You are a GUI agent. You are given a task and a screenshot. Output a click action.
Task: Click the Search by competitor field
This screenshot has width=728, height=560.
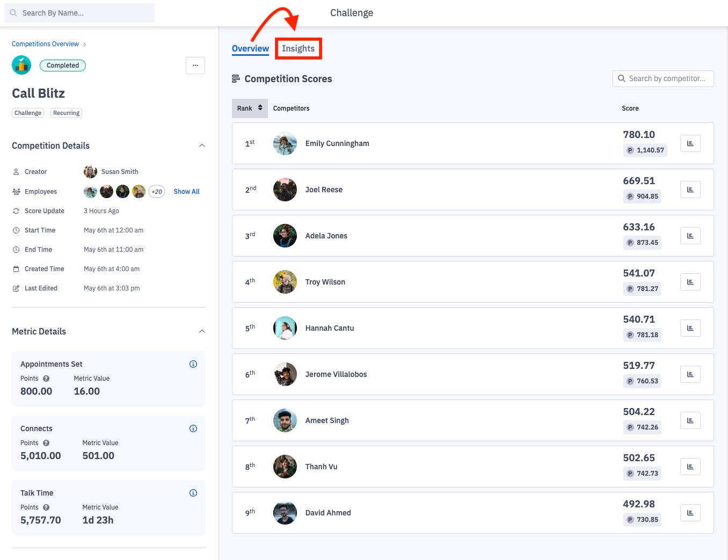click(x=663, y=78)
